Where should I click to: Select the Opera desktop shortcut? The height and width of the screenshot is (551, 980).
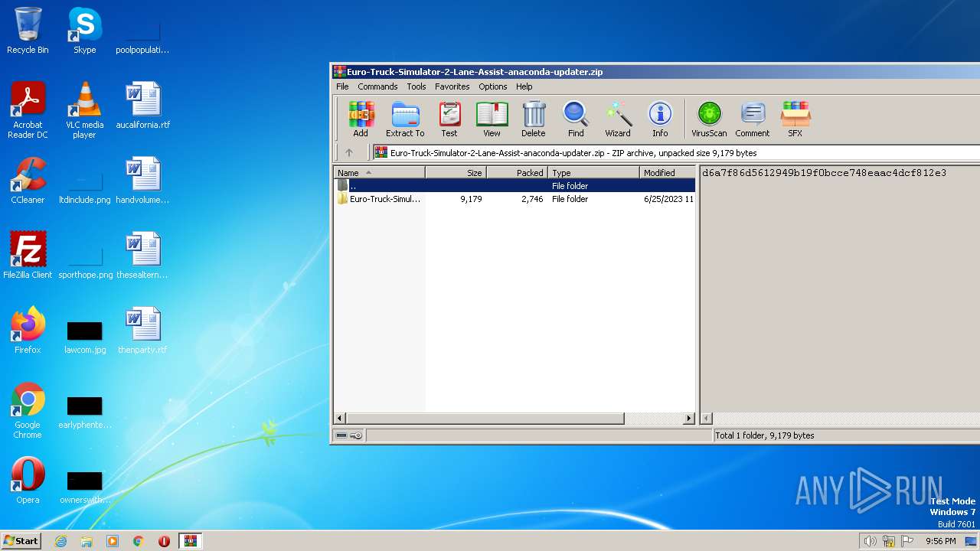coord(28,481)
